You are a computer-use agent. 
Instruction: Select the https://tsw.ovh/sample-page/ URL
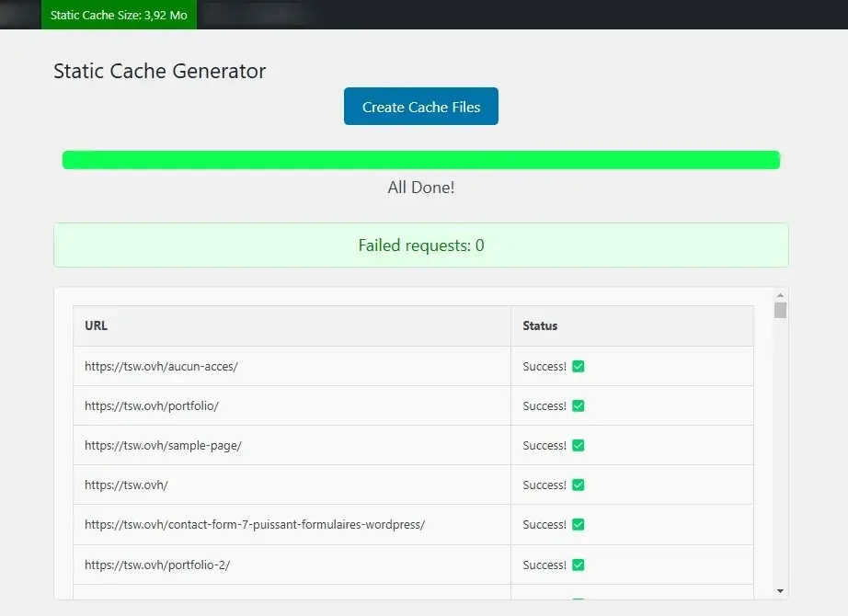click(163, 445)
